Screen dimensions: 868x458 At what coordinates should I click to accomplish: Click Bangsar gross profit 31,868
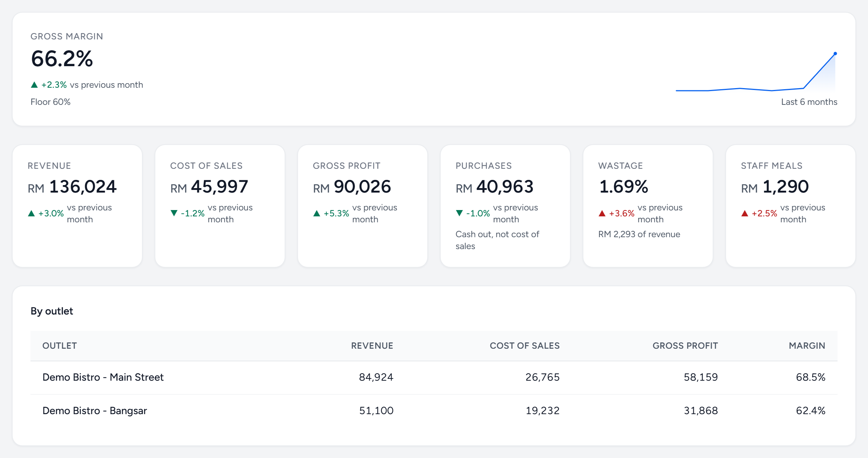pyautogui.click(x=701, y=411)
